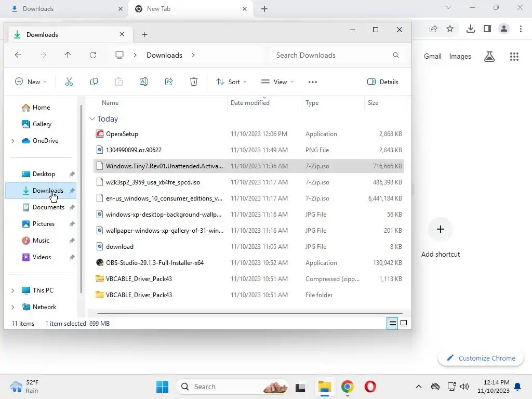Image resolution: width=532 pixels, height=399 pixels.
Task: Click the Rename icon in Explorer toolbar
Action: click(144, 82)
